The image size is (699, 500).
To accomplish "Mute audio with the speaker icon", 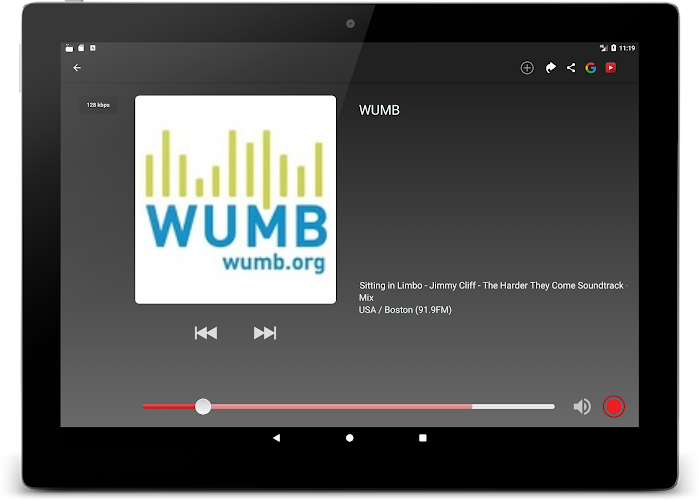I will (581, 406).
